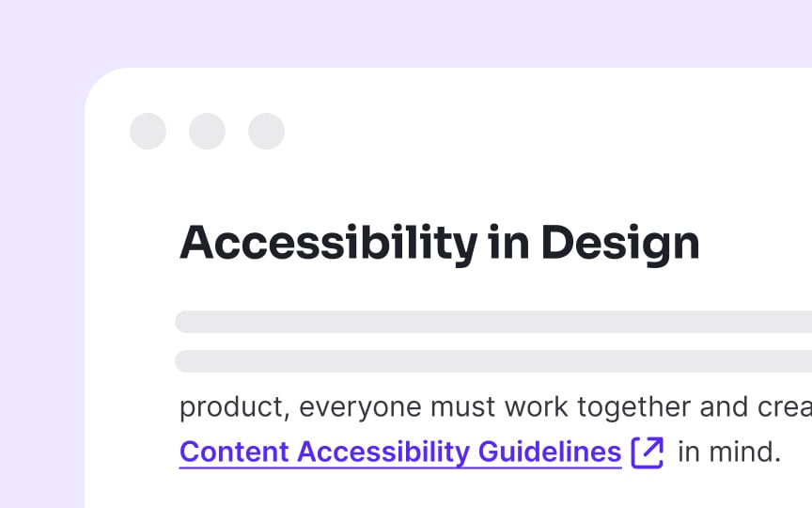This screenshot has width=812, height=508.
Task: Click the lower gray placeholder text bar
Action: click(x=493, y=361)
